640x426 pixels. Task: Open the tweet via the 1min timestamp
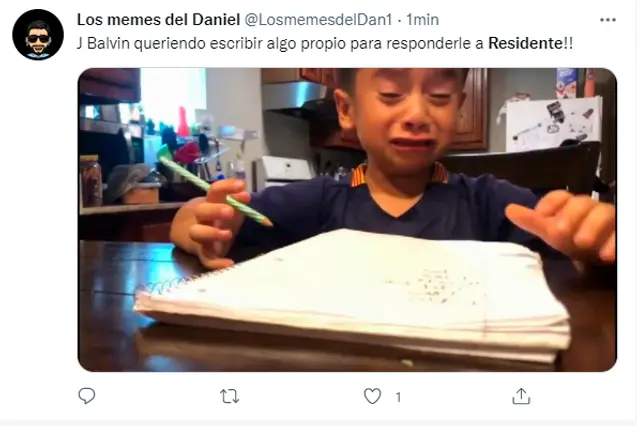tap(422, 20)
